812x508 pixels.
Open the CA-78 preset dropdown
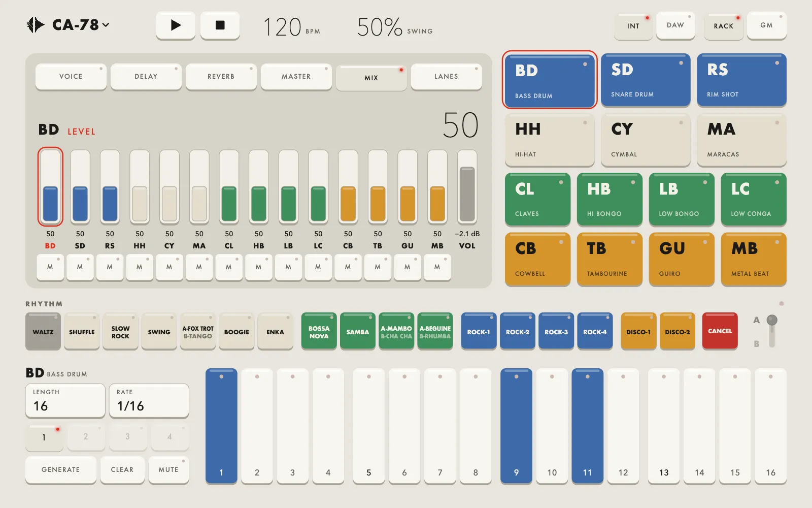[80, 25]
